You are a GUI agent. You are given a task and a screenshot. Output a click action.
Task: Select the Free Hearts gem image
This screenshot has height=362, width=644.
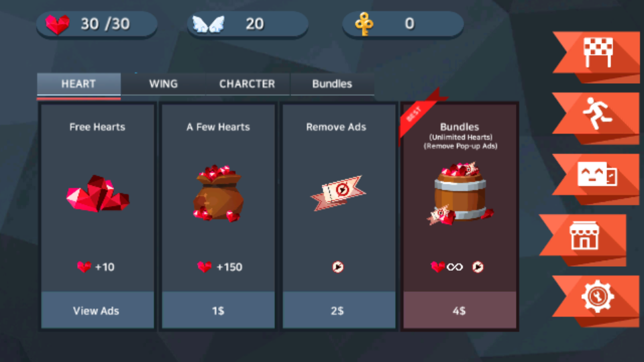[98, 194]
